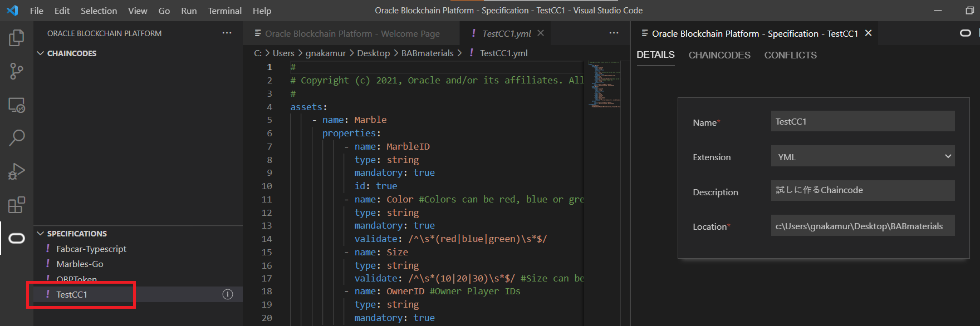Open the View menu
The width and height of the screenshot is (980, 326).
click(x=138, y=11)
